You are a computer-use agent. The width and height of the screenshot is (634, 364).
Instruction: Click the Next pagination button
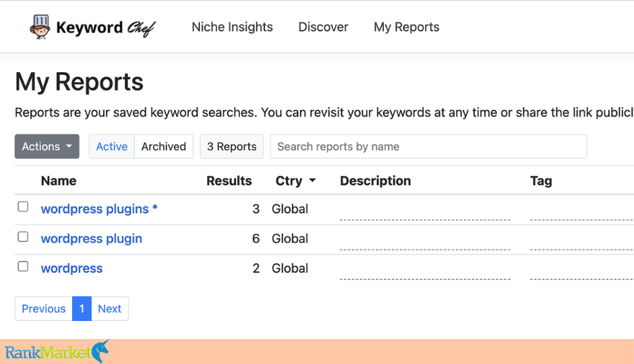(109, 309)
